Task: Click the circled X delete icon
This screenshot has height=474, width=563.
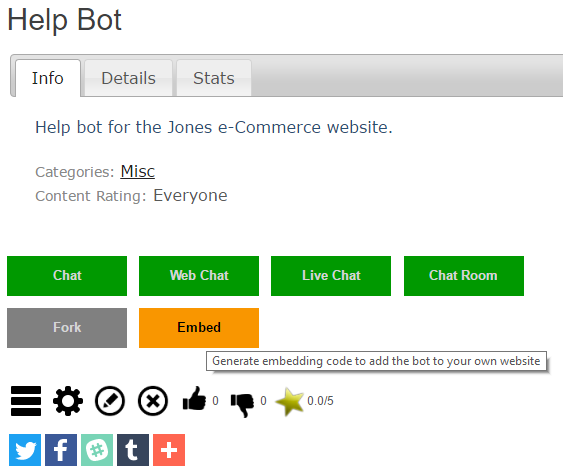Action: pyautogui.click(x=153, y=401)
